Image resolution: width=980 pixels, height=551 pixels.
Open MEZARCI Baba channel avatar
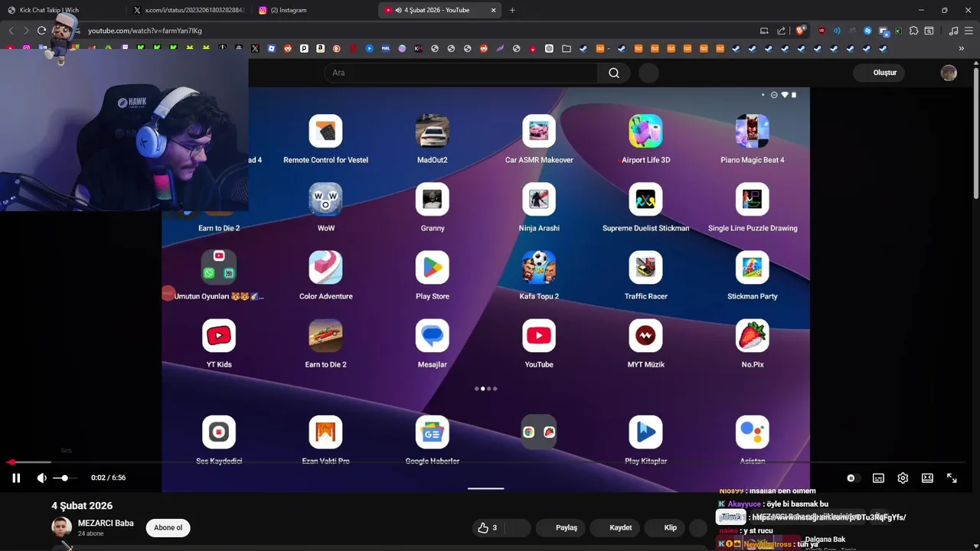61,527
